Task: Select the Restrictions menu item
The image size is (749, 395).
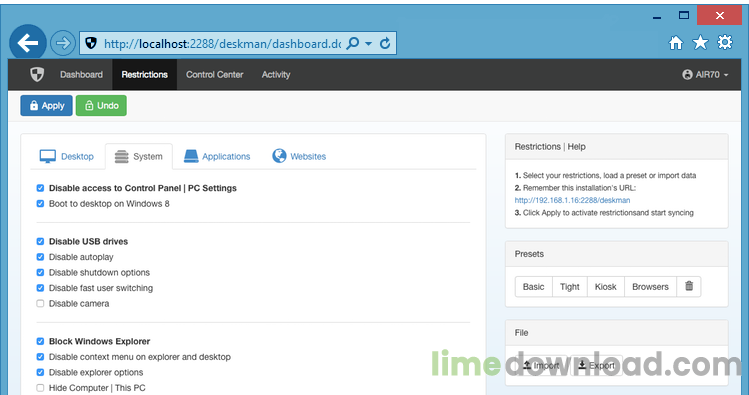Action: click(x=145, y=75)
